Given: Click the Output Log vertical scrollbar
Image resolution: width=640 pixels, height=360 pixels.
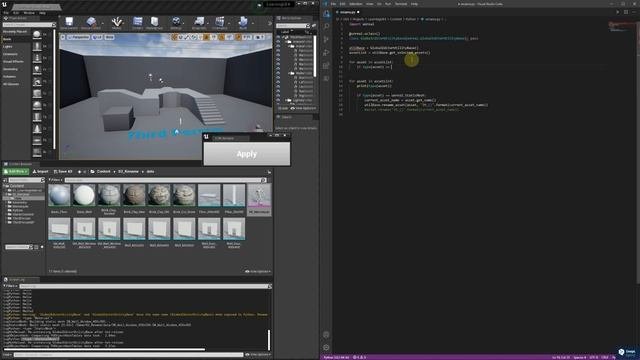Looking at the screenshot, I should pyautogui.click(x=269, y=340).
